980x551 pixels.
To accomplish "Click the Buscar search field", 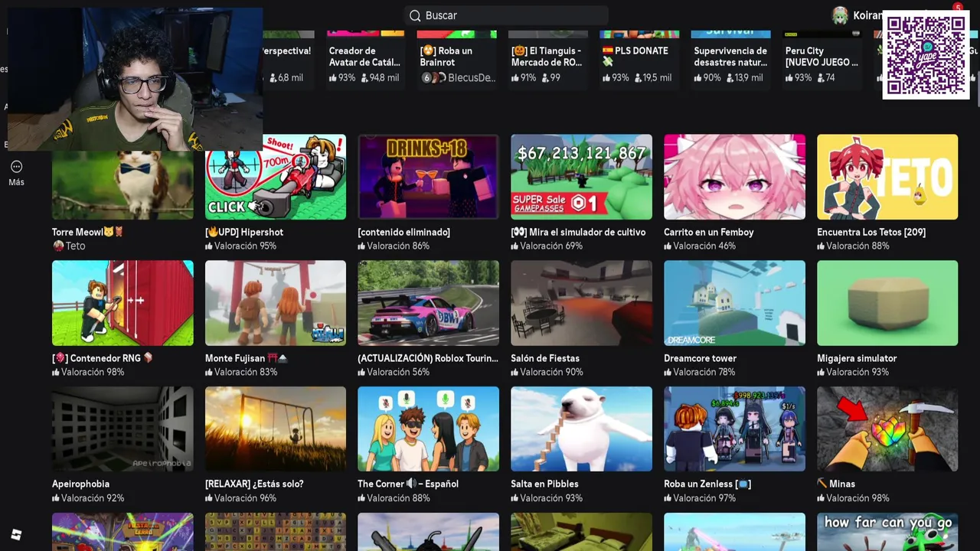I will point(506,15).
